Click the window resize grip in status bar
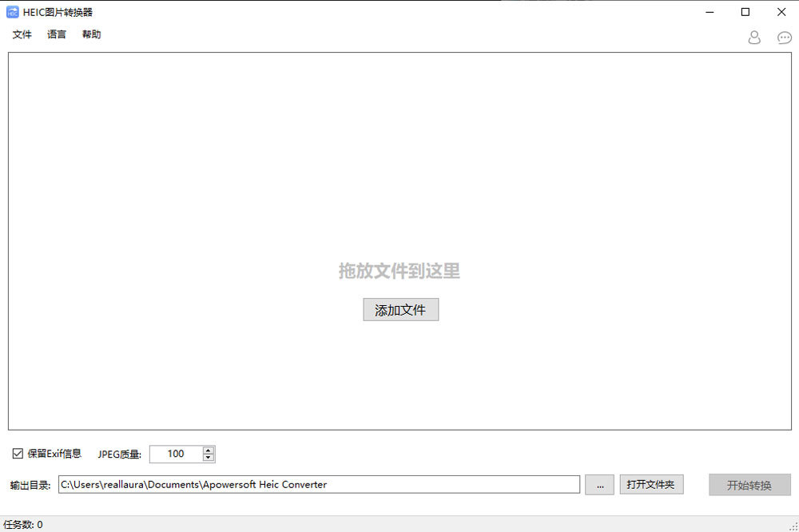799x532 pixels. pos(793,526)
